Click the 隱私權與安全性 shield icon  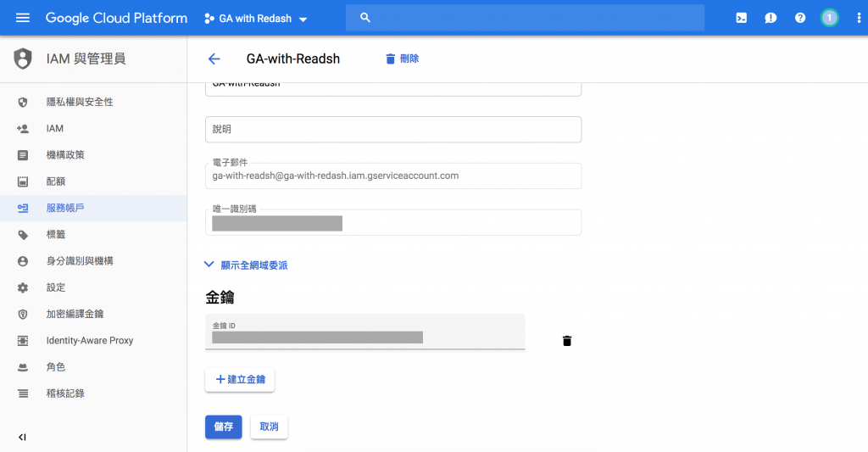pos(23,102)
